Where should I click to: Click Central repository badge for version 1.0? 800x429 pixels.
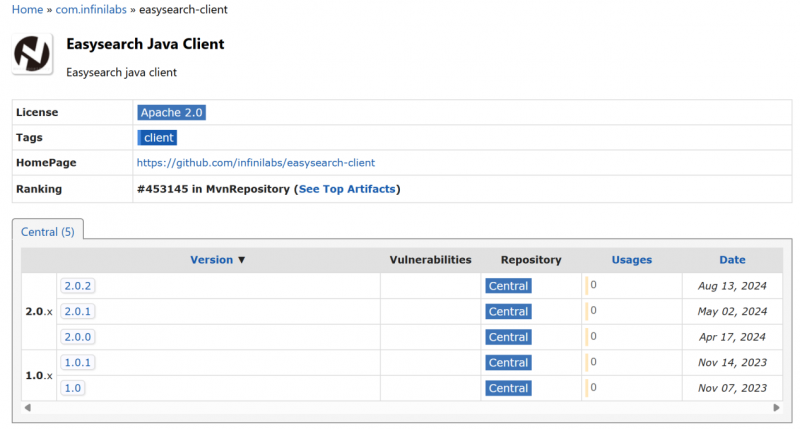tap(508, 388)
